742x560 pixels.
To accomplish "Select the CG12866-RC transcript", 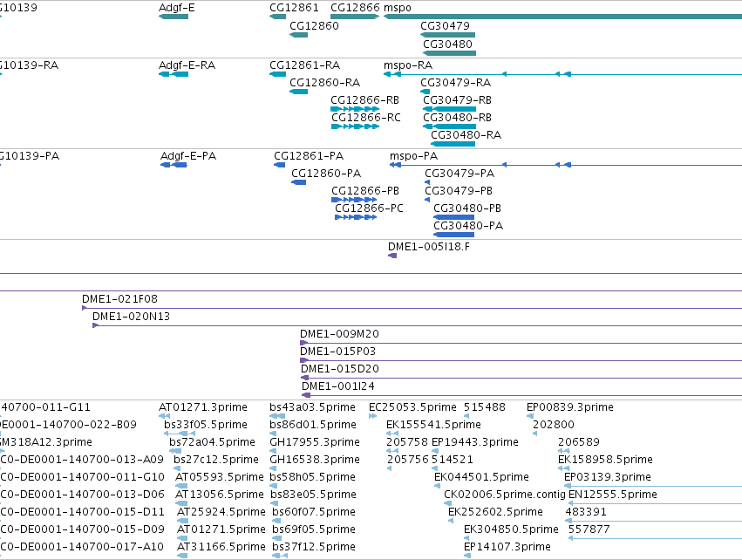I will click(x=356, y=126).
